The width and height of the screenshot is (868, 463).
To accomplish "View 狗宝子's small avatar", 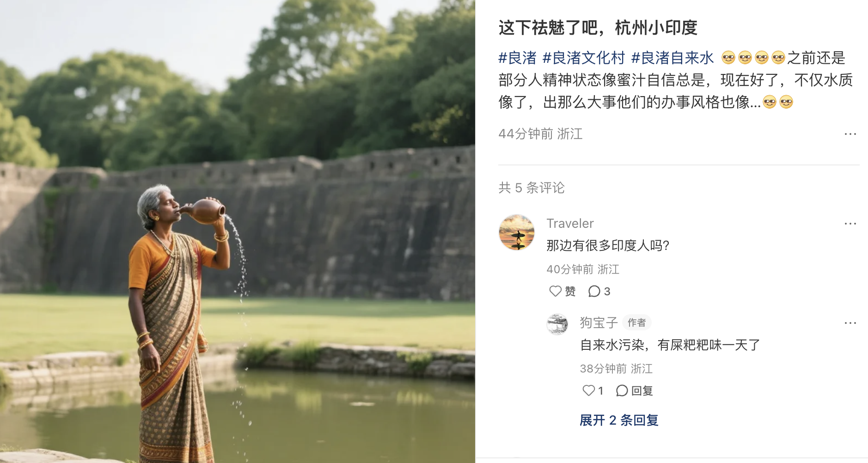I will click(x=557, y=324).
